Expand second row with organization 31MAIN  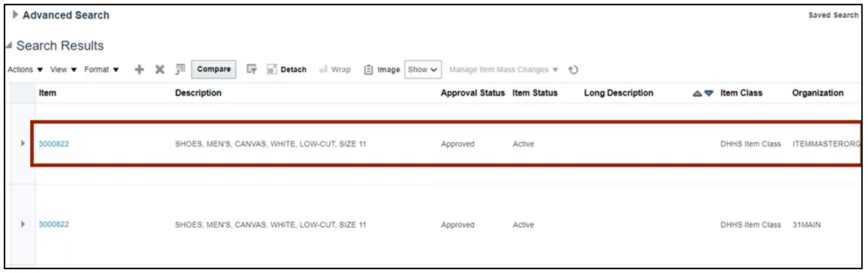(x=23, y=224)
